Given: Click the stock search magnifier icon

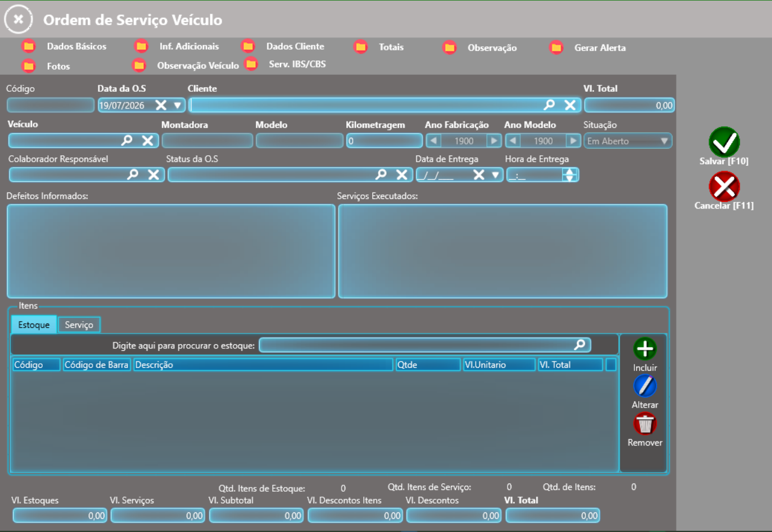Looking at the screenshot, I should point(579,344).
